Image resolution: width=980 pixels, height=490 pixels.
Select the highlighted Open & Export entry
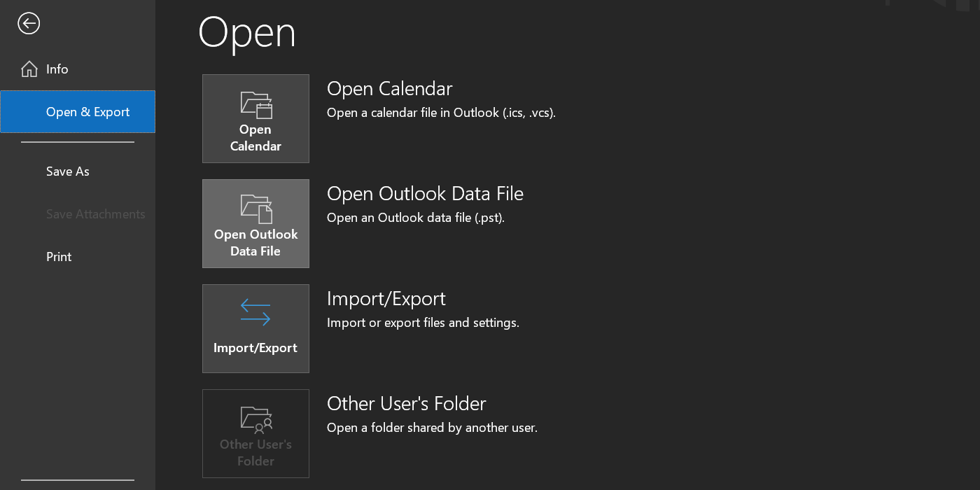[87, 112]
